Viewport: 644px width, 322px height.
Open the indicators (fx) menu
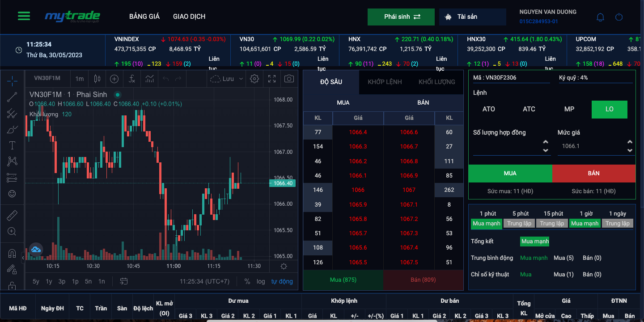[x=132, y=79]
